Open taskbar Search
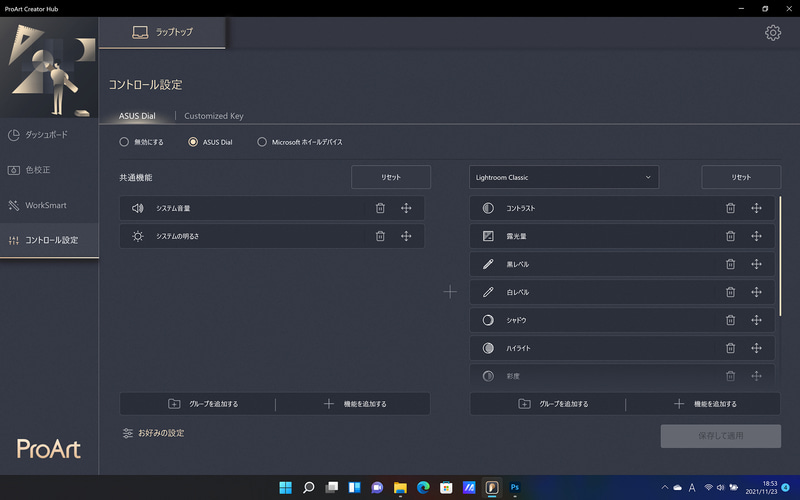Image resolution: width=800 pixels, height=500 pixels. click(308, 487)
